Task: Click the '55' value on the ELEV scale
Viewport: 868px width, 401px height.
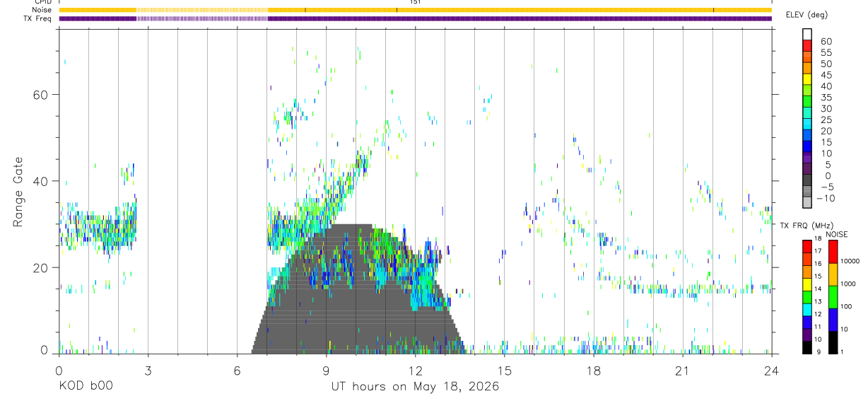Action: coord(826,52)
